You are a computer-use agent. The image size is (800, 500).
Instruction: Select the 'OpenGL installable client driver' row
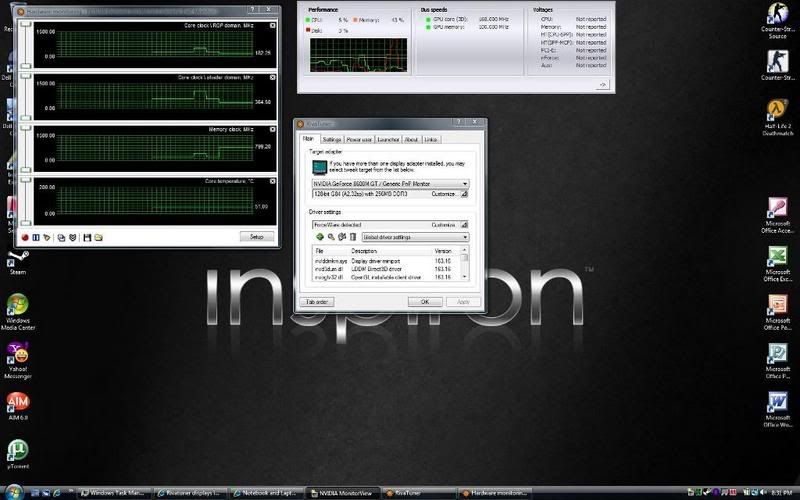tap(387, 277)
